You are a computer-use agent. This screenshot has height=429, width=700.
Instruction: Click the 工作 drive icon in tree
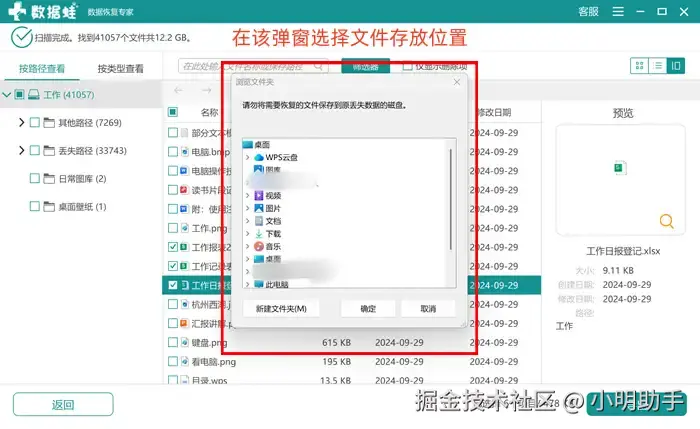[x=33, y=94]
